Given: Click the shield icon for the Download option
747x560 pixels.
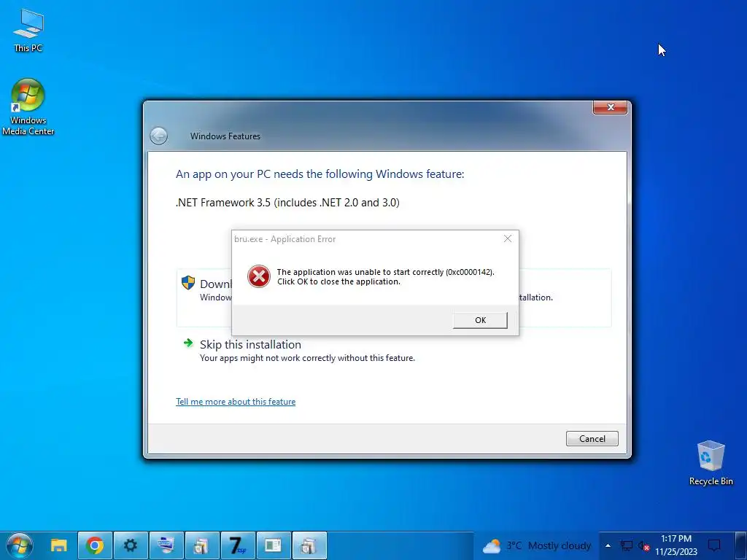Looking at the screenshot, I should click(188, 283).
